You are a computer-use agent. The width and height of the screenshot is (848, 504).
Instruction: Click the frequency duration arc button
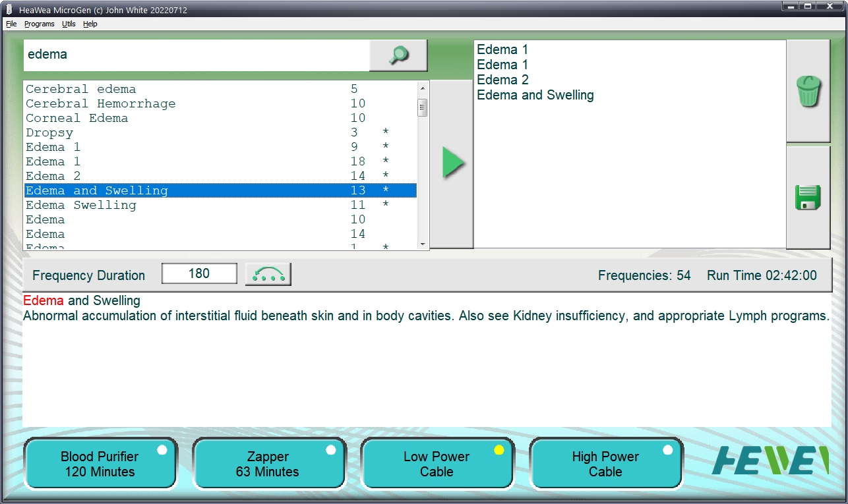(268, 274)
